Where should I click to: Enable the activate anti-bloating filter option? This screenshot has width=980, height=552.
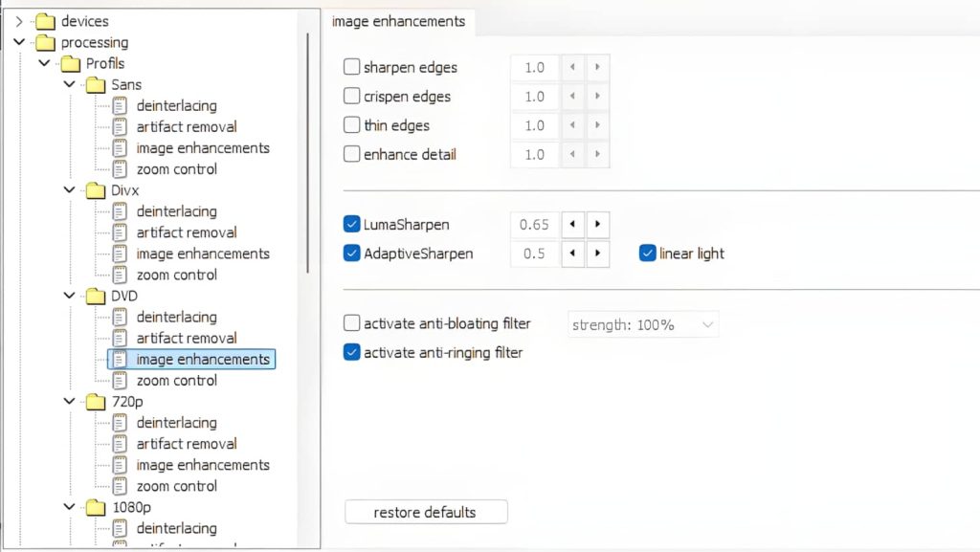coord(351,323)
